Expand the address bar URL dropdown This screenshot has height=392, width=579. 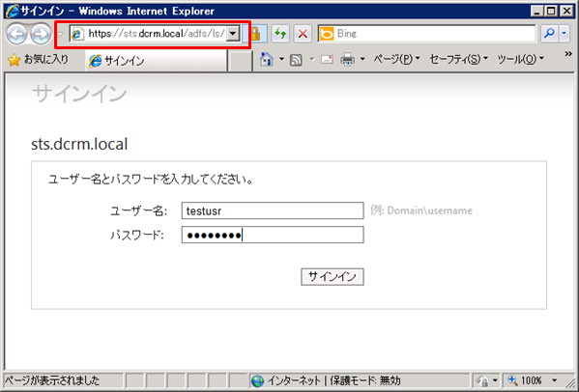click(x=233, y=34)
